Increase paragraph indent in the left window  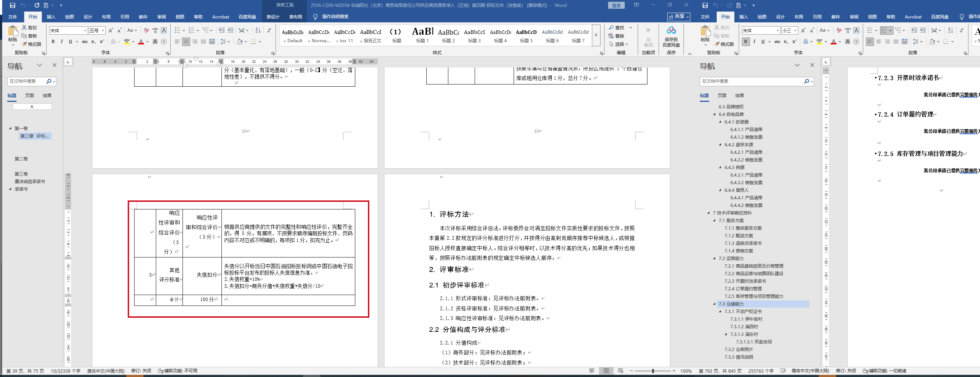click(230, 30)
